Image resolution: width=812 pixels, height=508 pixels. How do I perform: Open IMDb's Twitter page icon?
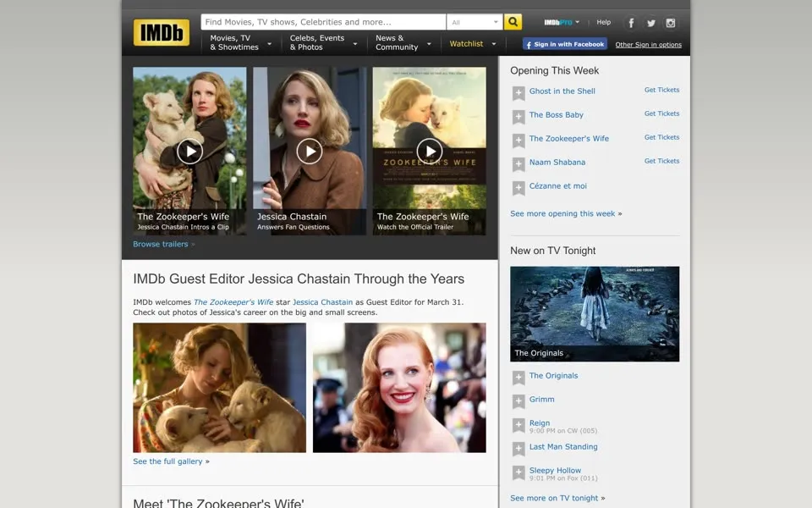pyautogui.click(x=651, y=23)
